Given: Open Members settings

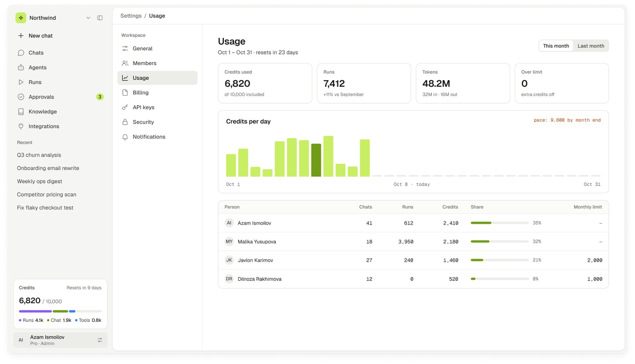Looking at the screenshot, I should [157, 63].
